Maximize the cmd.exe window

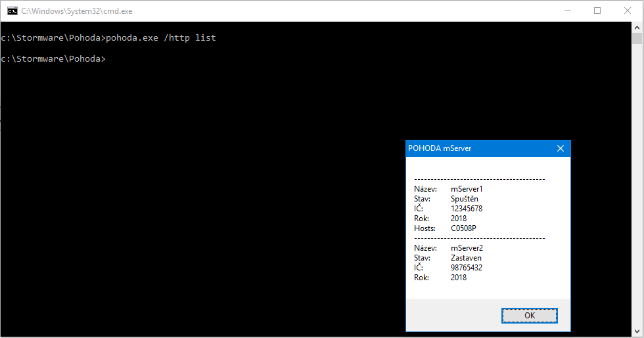coord(597,11)
